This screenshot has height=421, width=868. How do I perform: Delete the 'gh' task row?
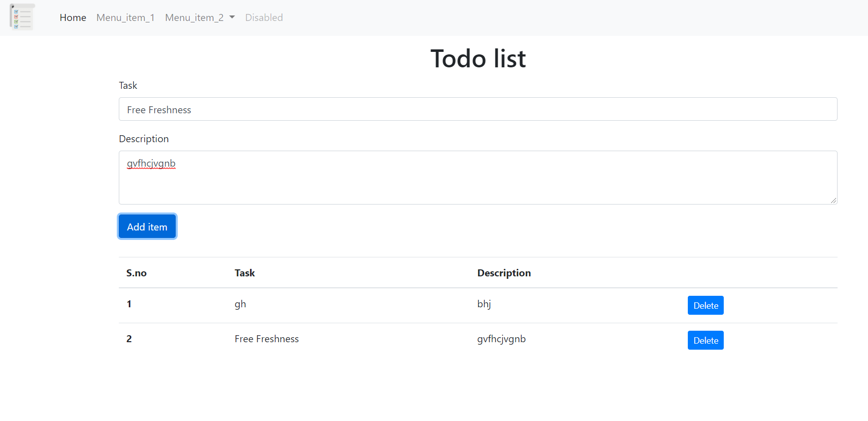pyautogui.click(x=705, y=305)
